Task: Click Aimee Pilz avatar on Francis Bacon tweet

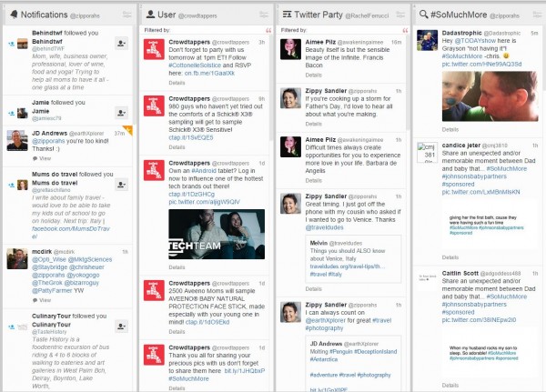Action: click(x=290, y=49)
